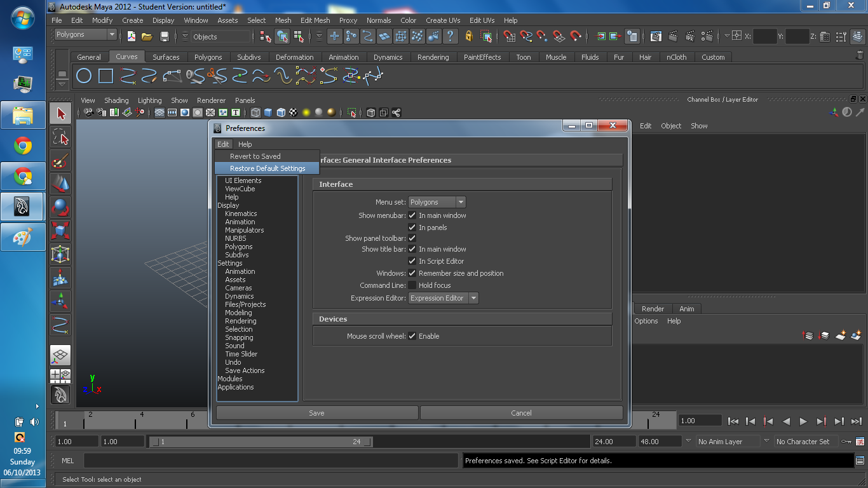Switch to the Surfaces shelf tab

[x=166, y=57]
